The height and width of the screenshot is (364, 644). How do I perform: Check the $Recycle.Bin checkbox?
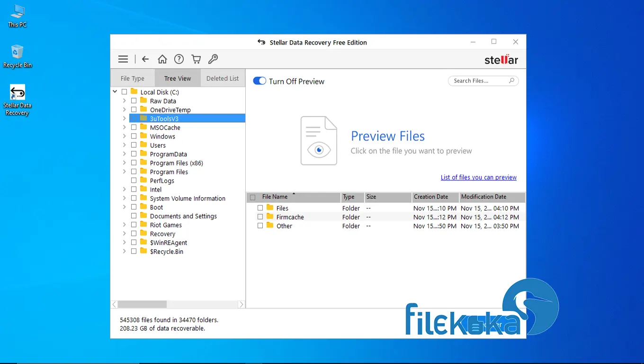coord(134,251)
